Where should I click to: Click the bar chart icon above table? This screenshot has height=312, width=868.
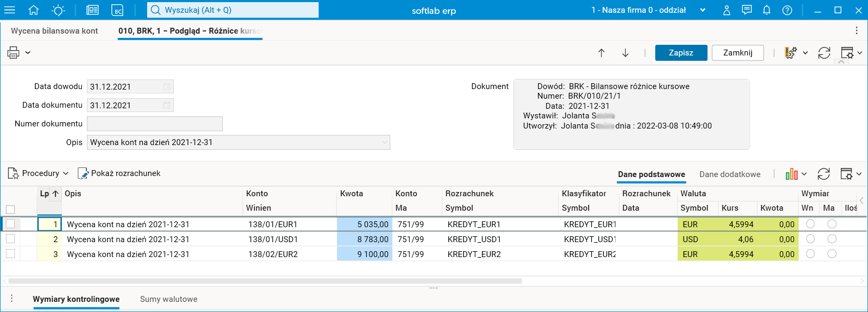pos(792,174)
